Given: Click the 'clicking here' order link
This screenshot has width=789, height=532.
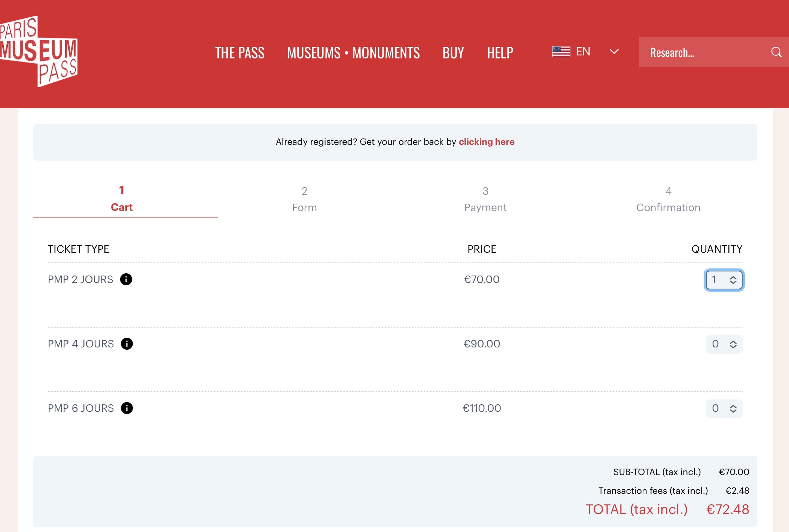Looking at the screenshot, I should click(486, 142).
